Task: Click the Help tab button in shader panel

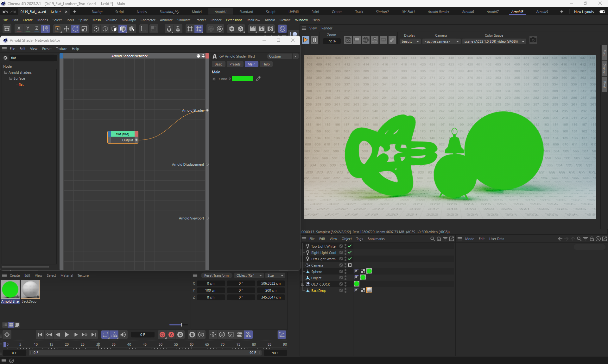Action: (x=266, y=64)
